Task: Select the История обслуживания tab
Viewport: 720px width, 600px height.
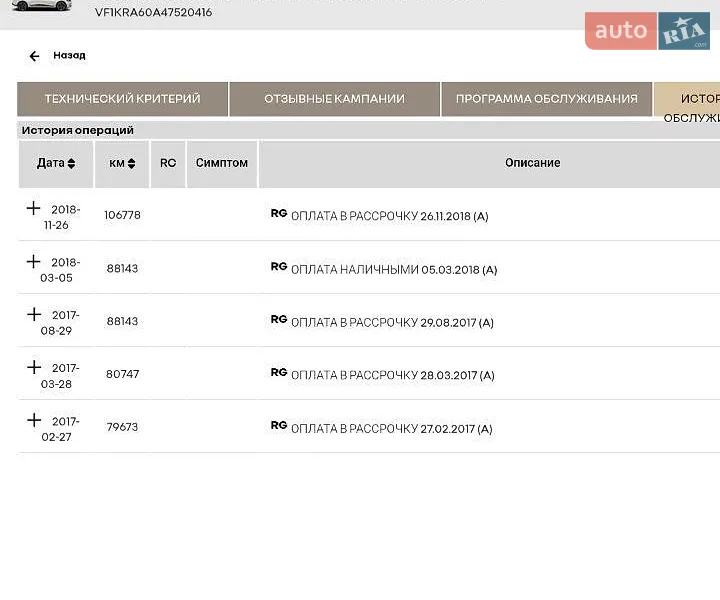Action: 687,103
